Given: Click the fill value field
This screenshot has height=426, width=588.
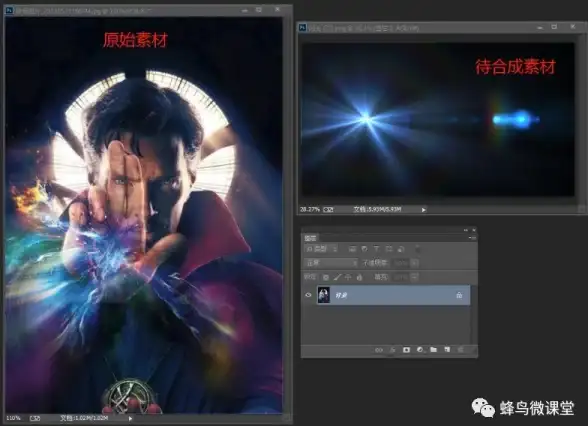Looking at the screenshot, I should click(401, 277).
